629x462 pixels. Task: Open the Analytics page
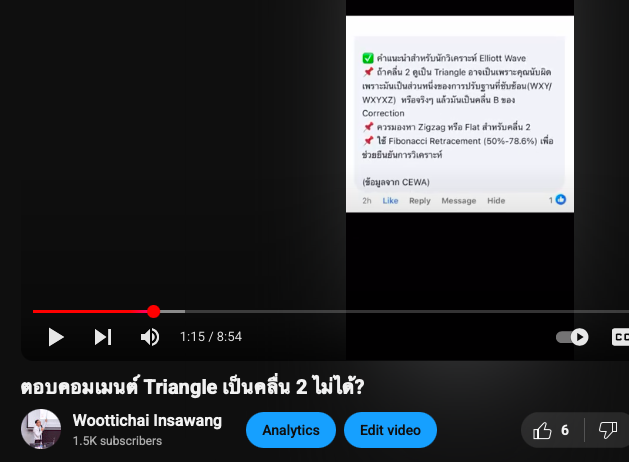pos(291,430)
